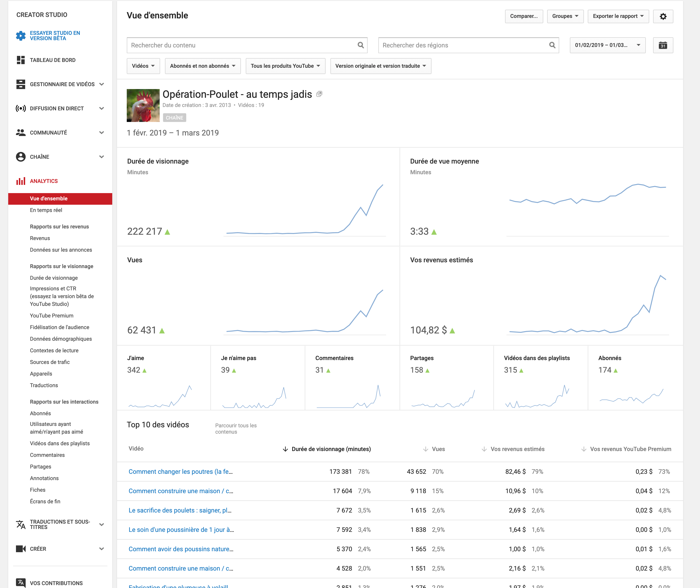Image resolution: width=700 pixels, height=588 pixels.
Task: Sort by Vos revenus YouTube Premium arrow
Action: 584,449
